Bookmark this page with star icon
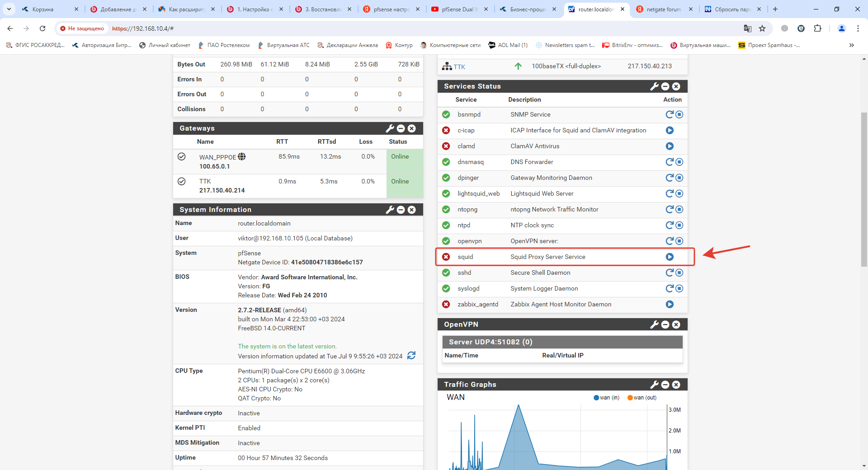 pos(762,28)
